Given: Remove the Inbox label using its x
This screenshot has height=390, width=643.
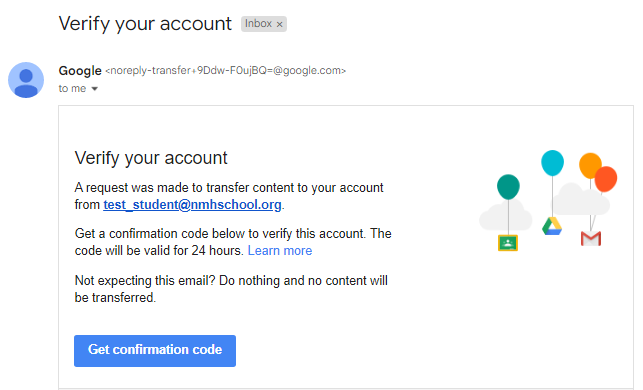Looking at the screenshot, I should coord(279,25).
